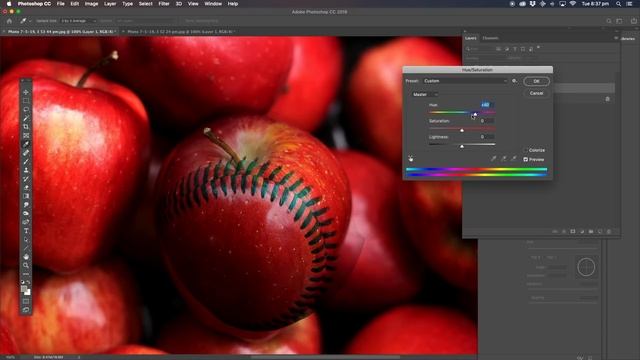Select the Eraser tool

coord(26,187)
